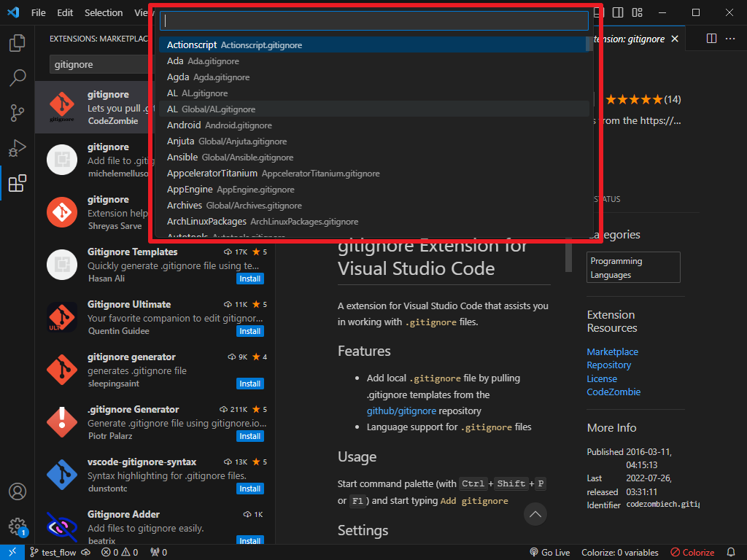This screenshot has width=747, height=560.
Task: Select Agda Agda.gitignore entry
Action: 374,77
